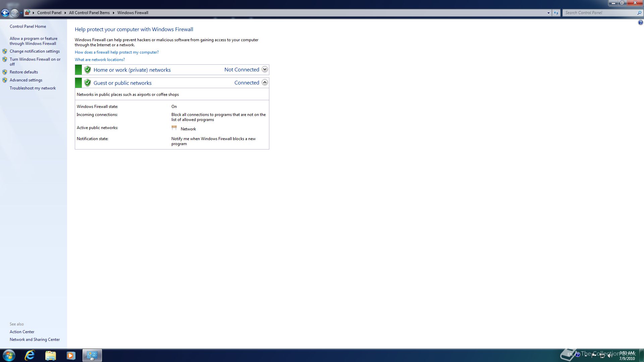
Task: Open Help via the blue question mark icon
Action: (x=640, y=23)
